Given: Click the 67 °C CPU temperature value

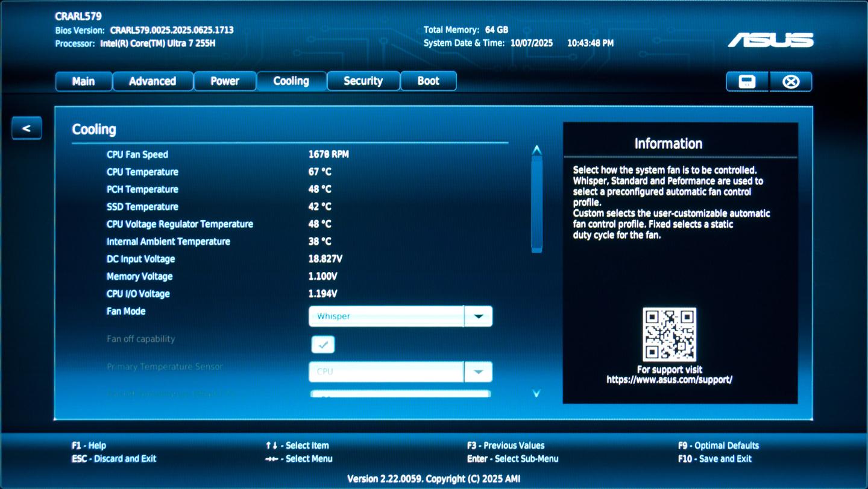Looking at the screenshot, I should [x=320, y=172].
